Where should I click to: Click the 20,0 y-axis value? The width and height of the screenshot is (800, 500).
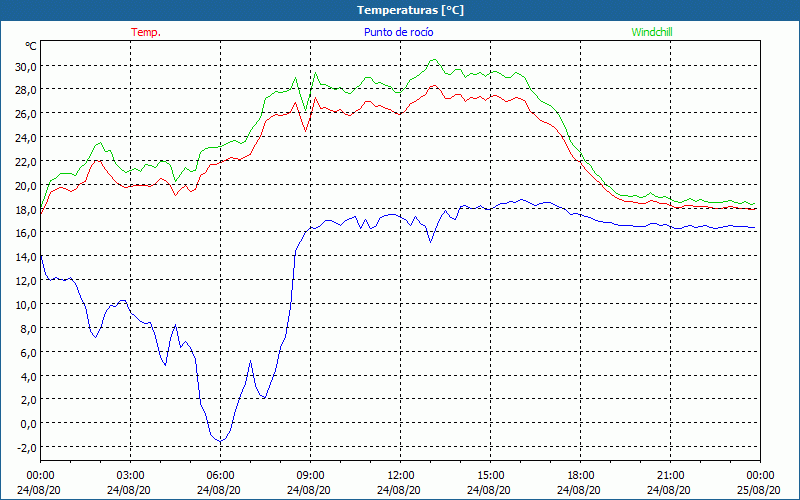click(x=24, y=185)
